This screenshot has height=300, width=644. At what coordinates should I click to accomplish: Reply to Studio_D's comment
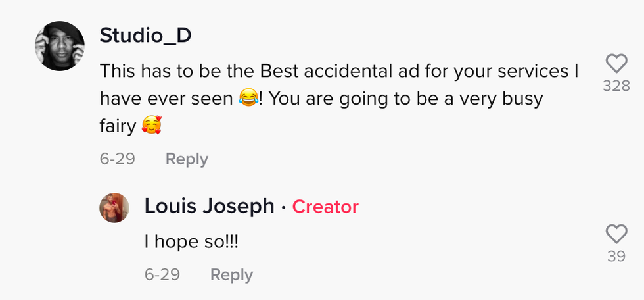[187, 159]
